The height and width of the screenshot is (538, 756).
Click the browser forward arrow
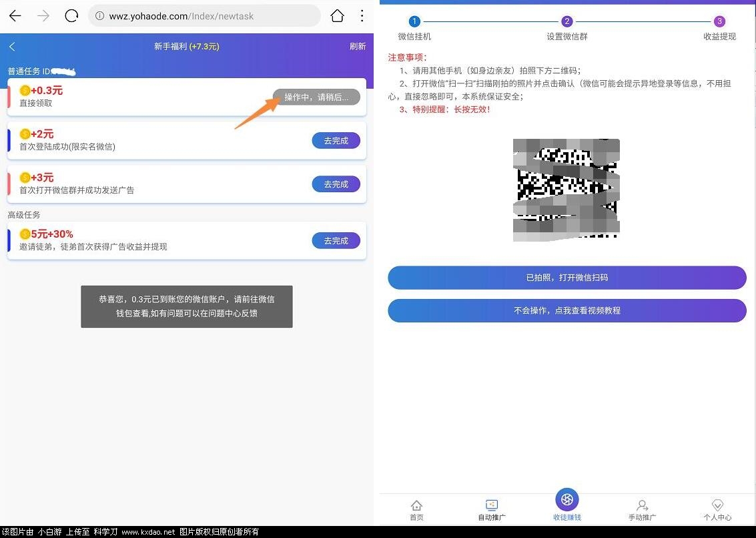(x=43, y=16)
